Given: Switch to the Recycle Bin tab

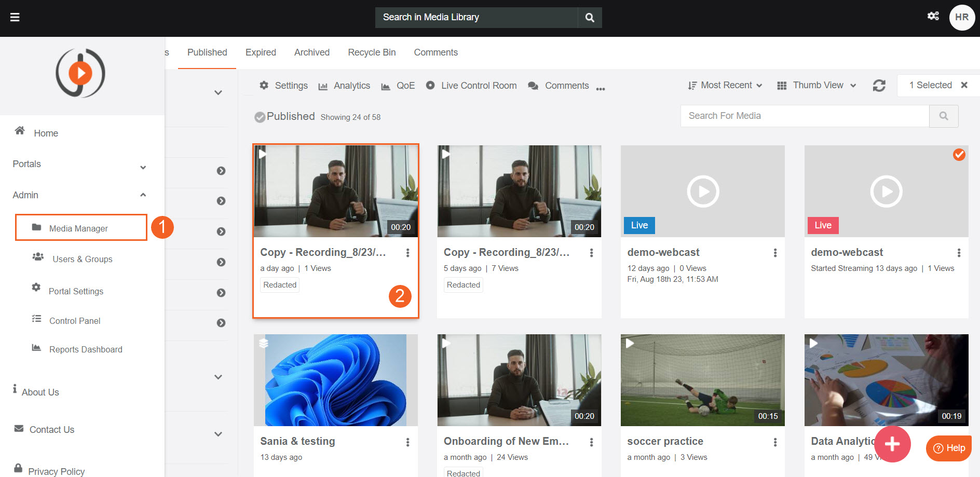Looking at the screenshot, I should pos(372,52).
